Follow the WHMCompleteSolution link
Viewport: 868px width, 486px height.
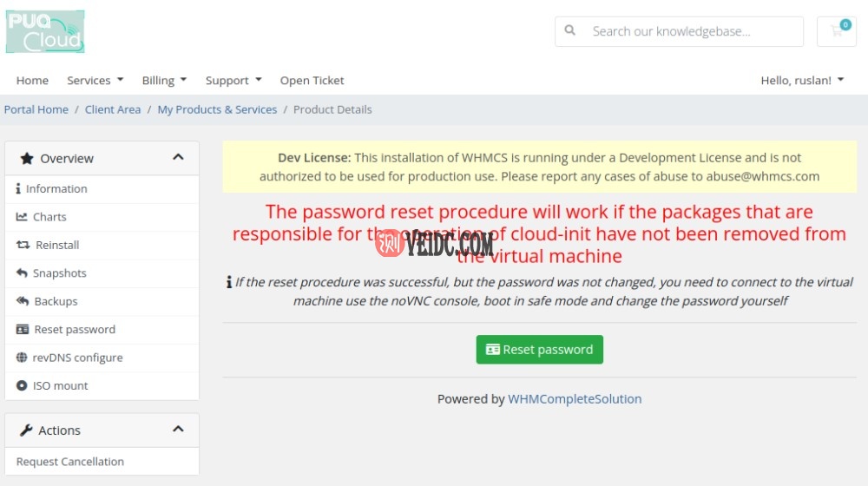point(575,399)
